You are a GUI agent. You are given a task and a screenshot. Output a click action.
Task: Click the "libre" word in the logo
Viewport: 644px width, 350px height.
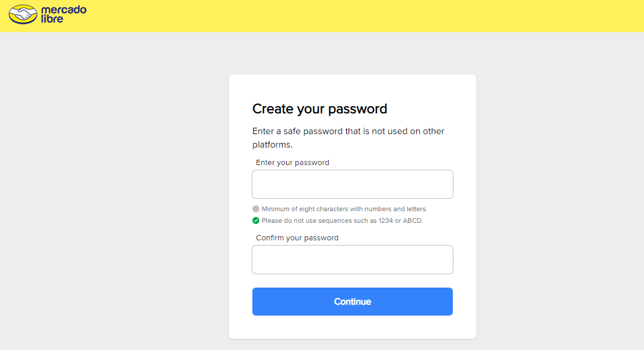[52, 19]
